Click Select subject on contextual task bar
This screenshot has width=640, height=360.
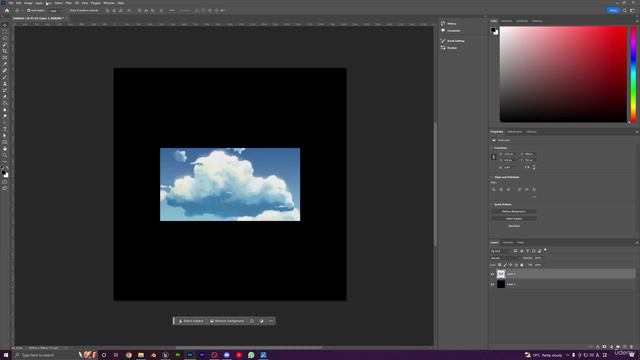(x=191, y=321)
